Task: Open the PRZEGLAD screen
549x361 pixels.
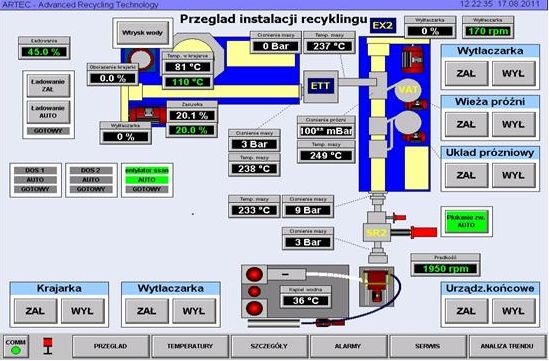Action: pyautogui.click(x=111, y=346)
